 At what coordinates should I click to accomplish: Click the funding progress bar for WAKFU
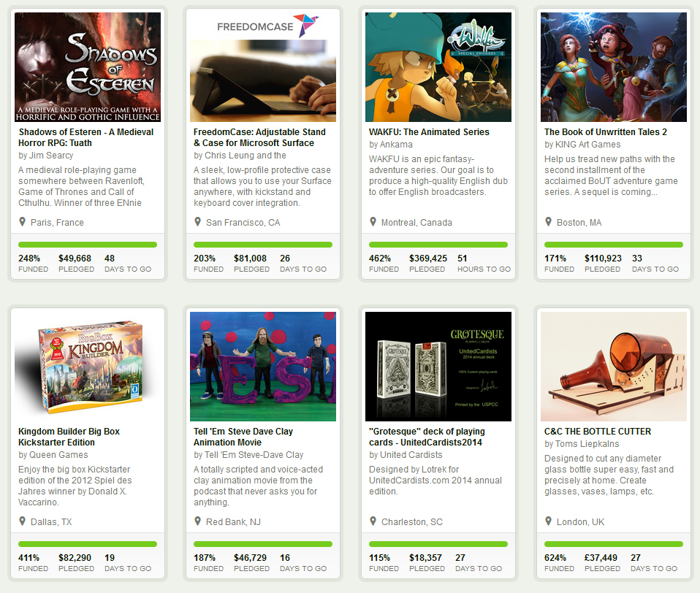[438, 245]
